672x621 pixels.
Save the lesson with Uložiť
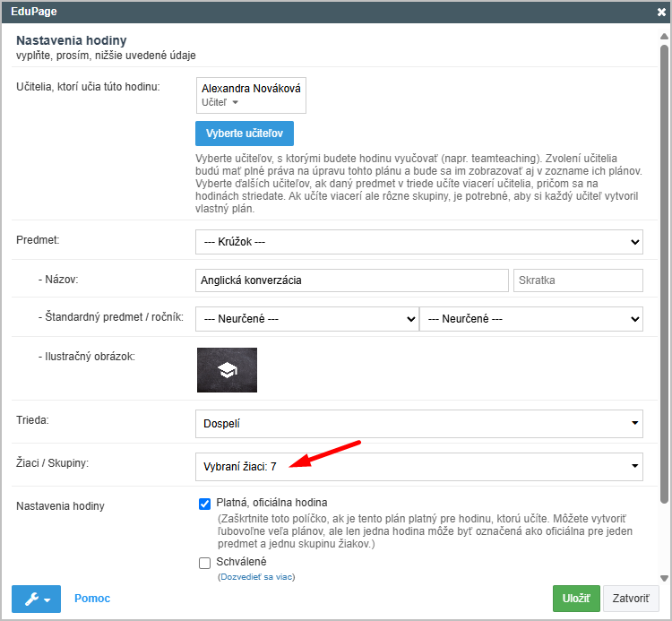(576, 599)
